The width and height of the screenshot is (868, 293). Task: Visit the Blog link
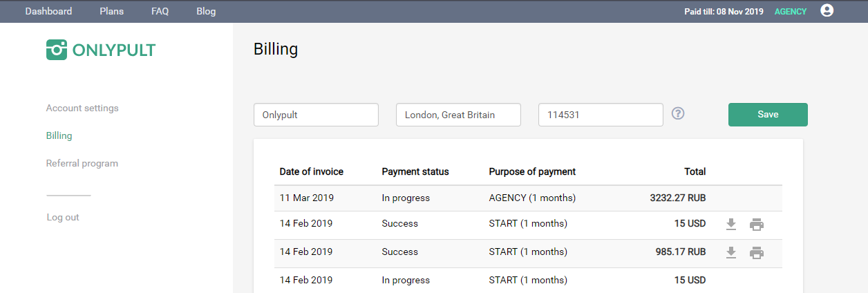pyautogui.click(x=206, y=11)
